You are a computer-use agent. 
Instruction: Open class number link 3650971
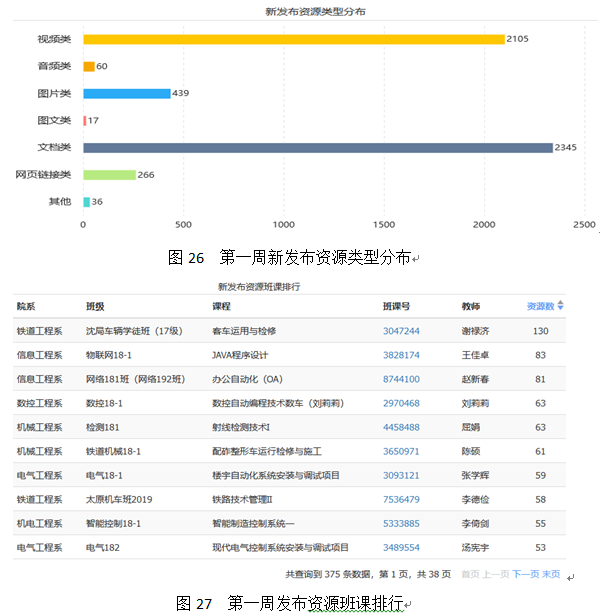coord(401,451)
